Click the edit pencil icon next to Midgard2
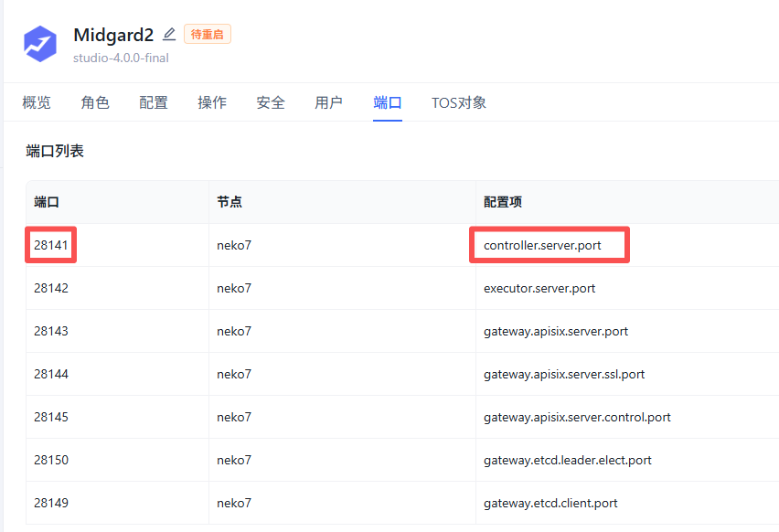779x532 pixels. [169, 34]
